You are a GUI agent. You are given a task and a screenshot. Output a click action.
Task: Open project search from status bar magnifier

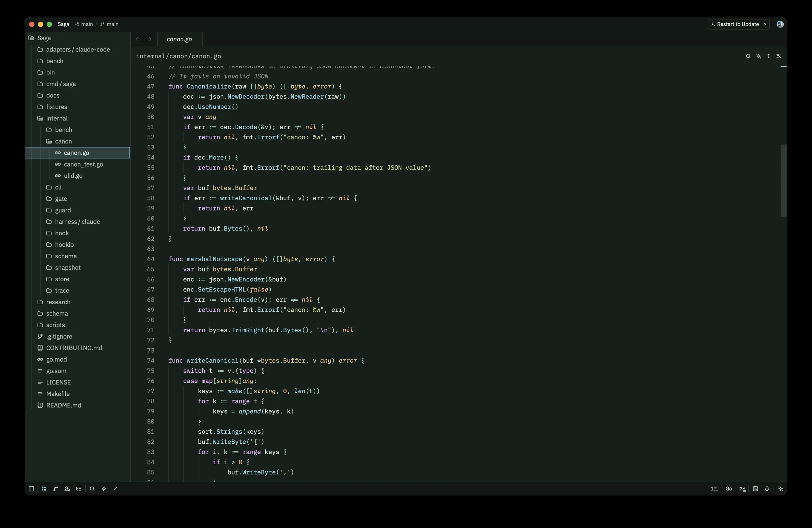pos(92,489)
